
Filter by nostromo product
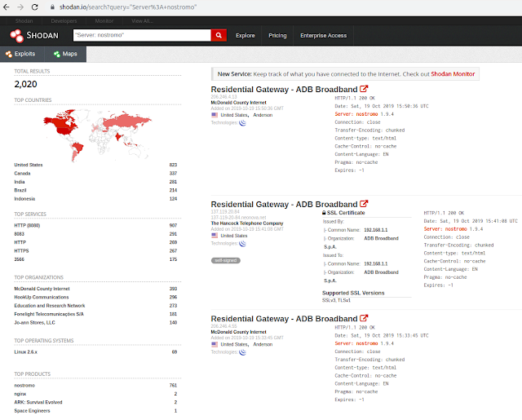click(x=24, y=386)
